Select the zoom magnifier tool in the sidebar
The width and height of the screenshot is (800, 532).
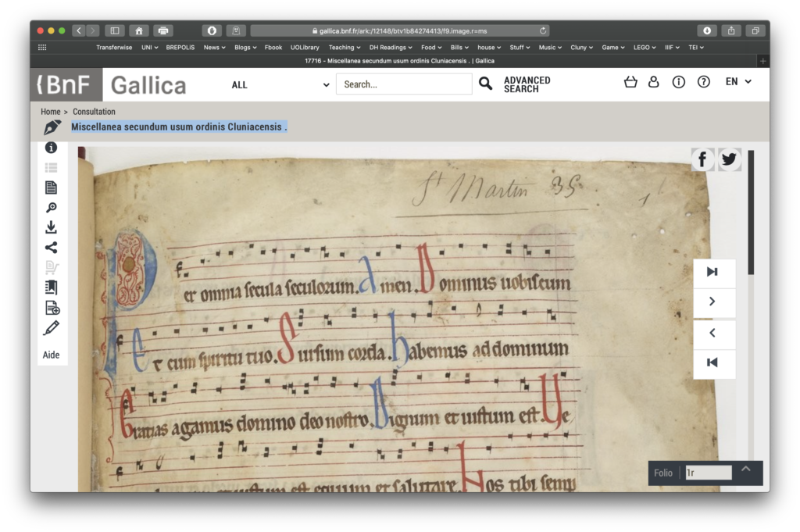(x=51, y=207)
